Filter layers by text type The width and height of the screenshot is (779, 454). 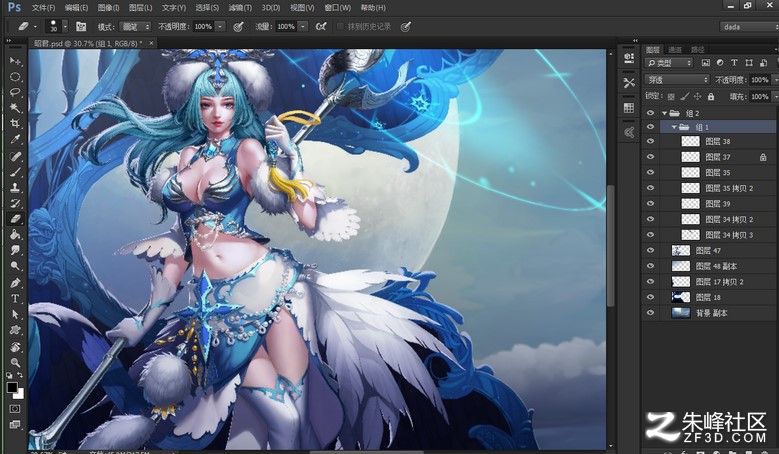pyautogui.click(x=734, y=63)
